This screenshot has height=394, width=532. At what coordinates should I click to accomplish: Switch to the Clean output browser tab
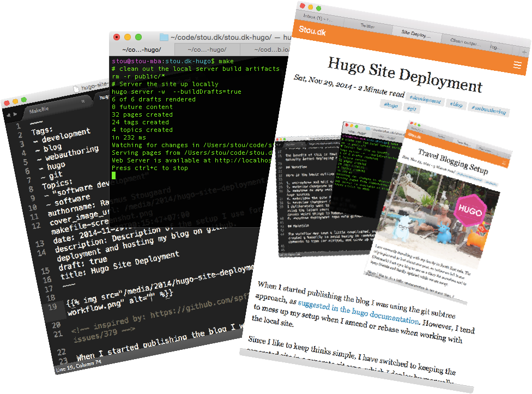tap(465, 42)
